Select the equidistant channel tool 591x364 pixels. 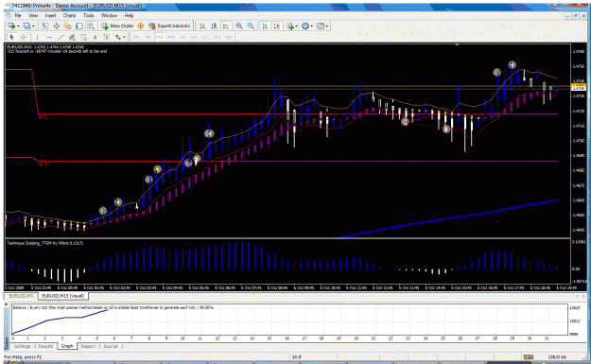pyautogui.click(x=72, y=37)
